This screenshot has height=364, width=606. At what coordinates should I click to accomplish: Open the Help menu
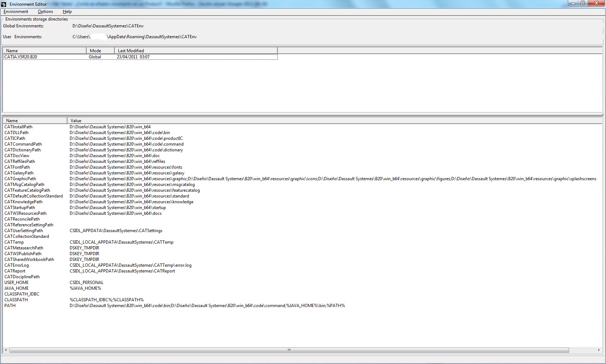coord(67,12)
